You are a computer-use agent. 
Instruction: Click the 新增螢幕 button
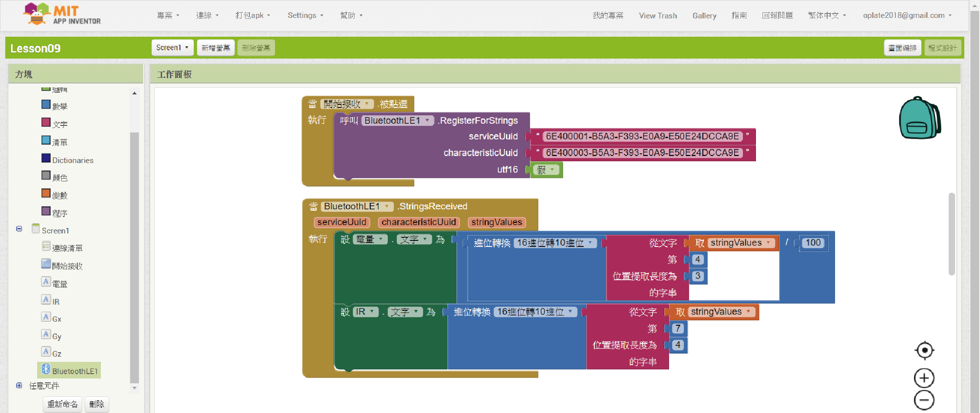pyautogui.click(x=216, y=48)
